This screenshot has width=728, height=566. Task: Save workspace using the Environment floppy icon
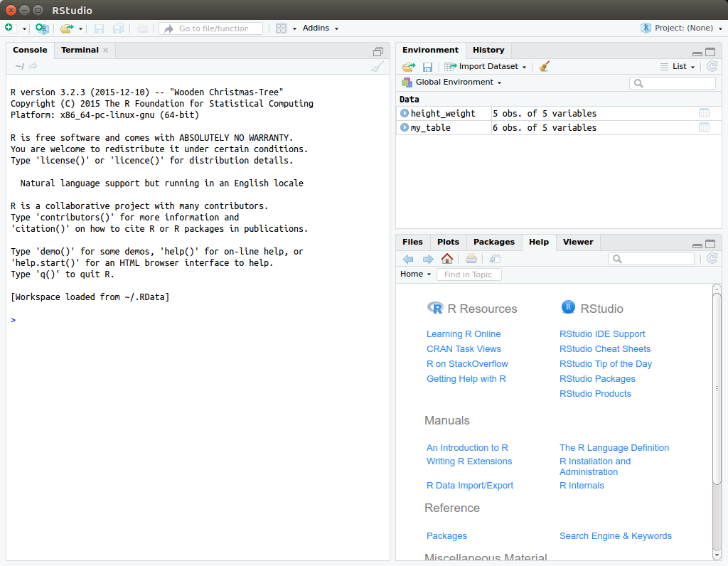tap(427, 67)
